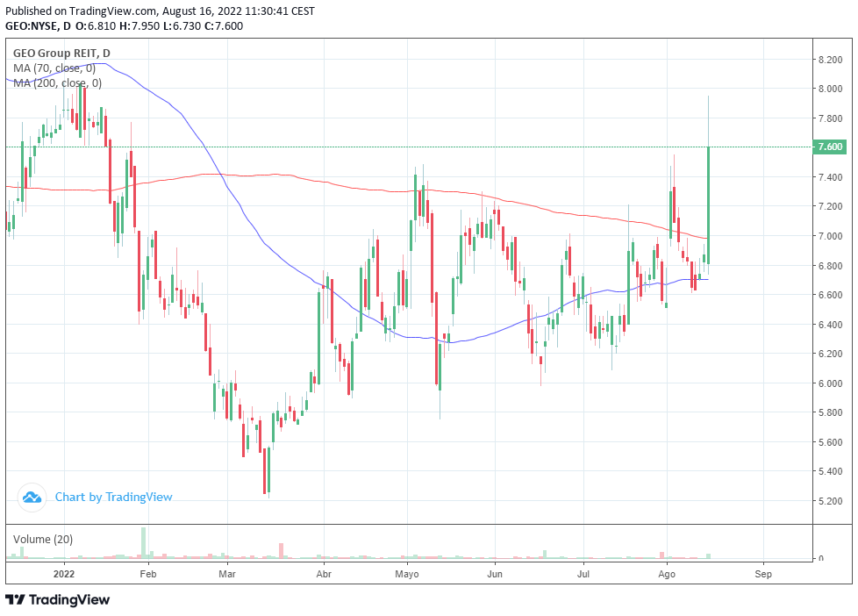Open the 'Chart by TradingView' link
Image resolution: width=858 pixels, height=616 pixels.
[113, 498]
